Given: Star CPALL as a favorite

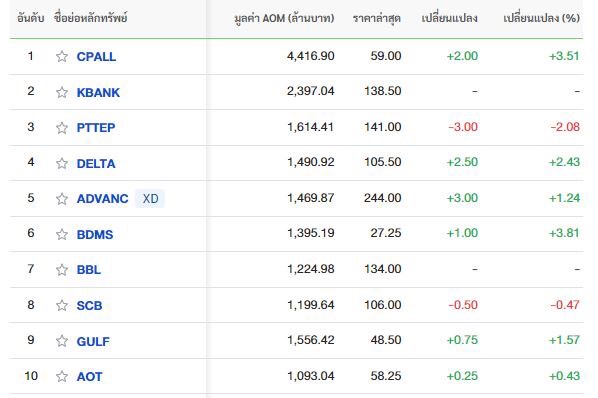Looking at the screenshot, I should (x=62, y=56).
